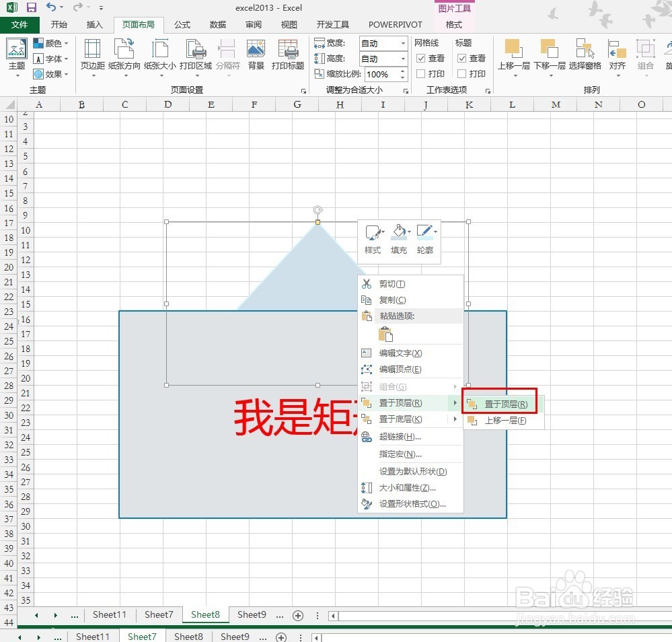Screen dimensions: 672x642
Task: Switch to the 视图 (View) ribbon tab
Action: point(289,24)
